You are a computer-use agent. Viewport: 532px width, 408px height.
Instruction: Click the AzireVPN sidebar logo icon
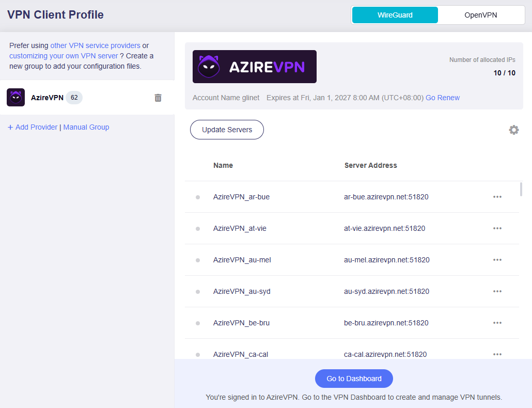pos(16,97)
